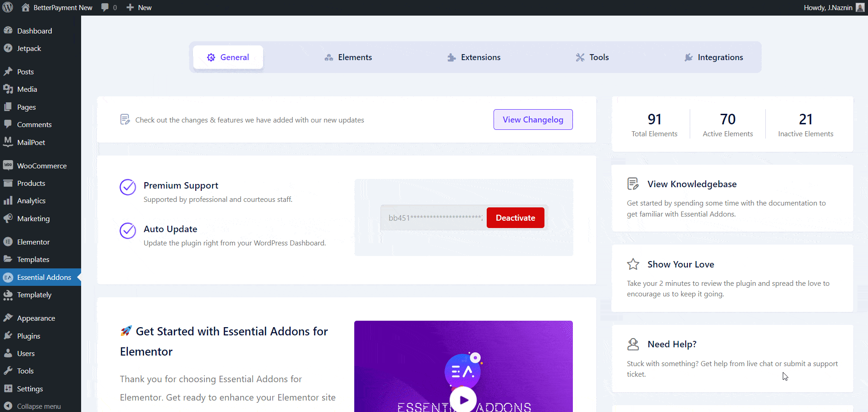Click the 21 Inactive Elements count
The height and width of the screenshot is (412, 868).
(806, 119)
